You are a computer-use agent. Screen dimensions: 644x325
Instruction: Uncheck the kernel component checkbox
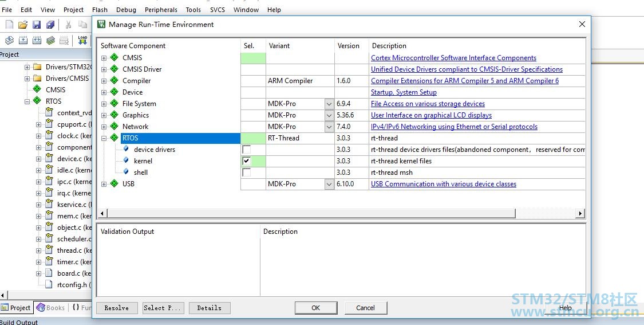246,161
